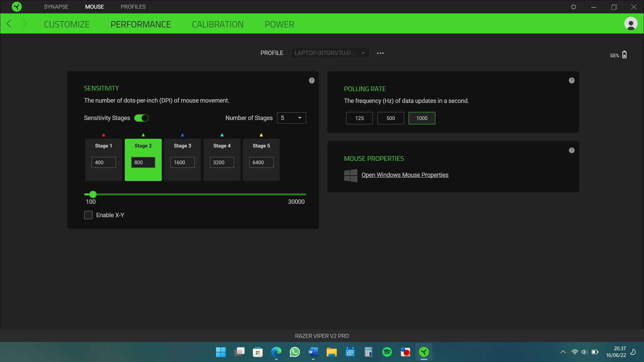Expand the Number of Stages dropdown
644x362 pixels.
click(291, 118)
